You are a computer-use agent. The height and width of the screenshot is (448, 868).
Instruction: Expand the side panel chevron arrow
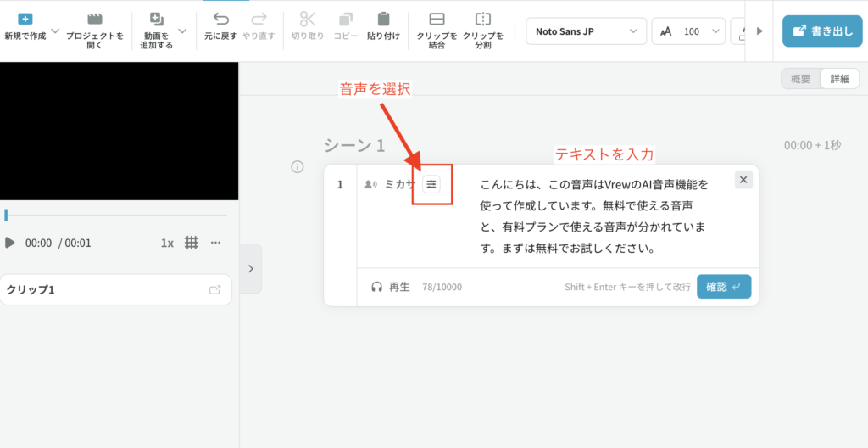250,268
